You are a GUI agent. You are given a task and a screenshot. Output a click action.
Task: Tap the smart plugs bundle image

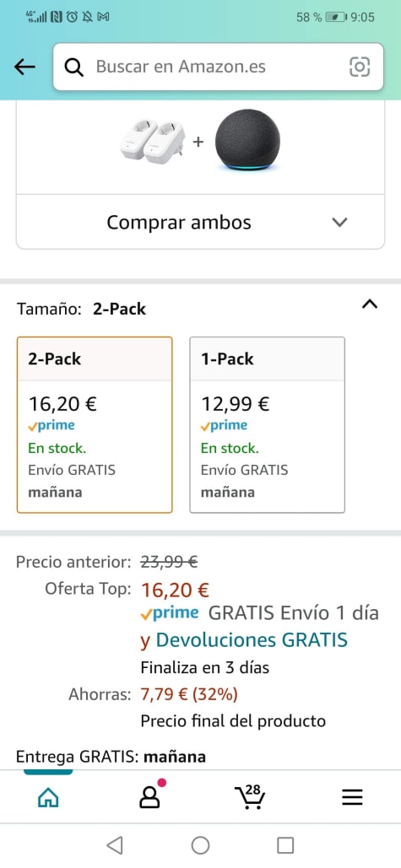click(153, 141)
